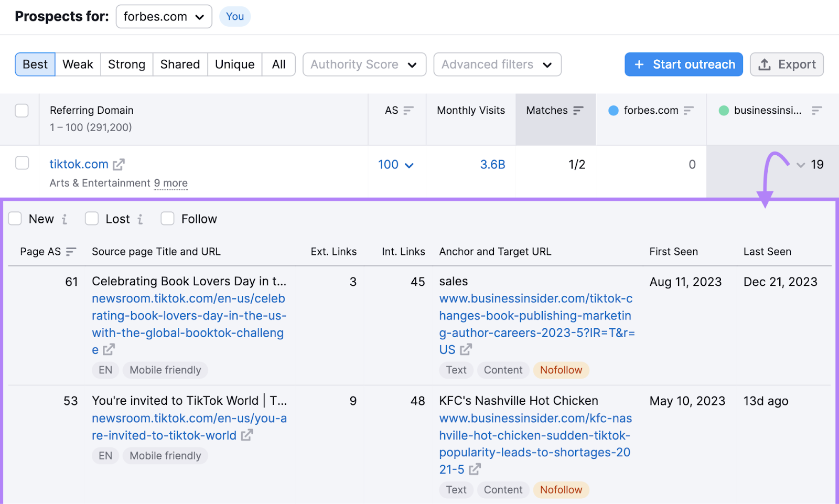
Task: Click the sort icon in the Matches column
Action: pos(578,110)
